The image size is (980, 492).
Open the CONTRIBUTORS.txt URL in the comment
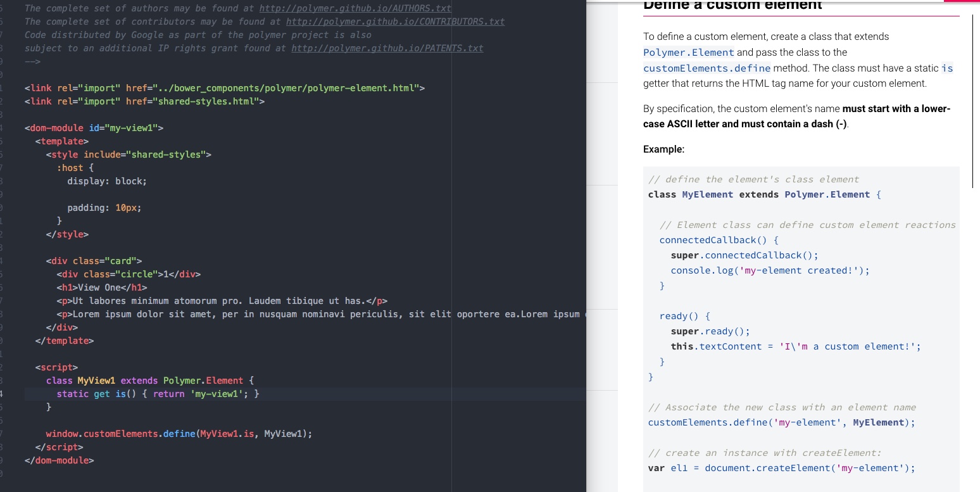pyautogui.click(x=395, y=22)
